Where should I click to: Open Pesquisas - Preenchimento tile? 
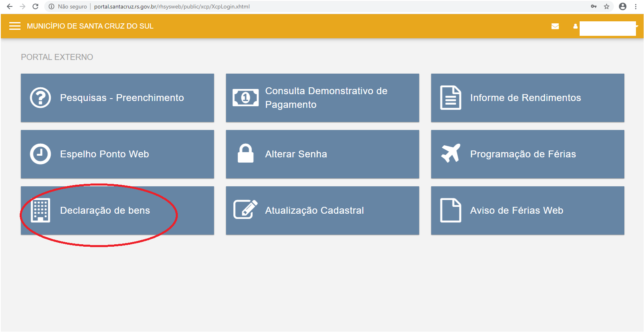117,98
